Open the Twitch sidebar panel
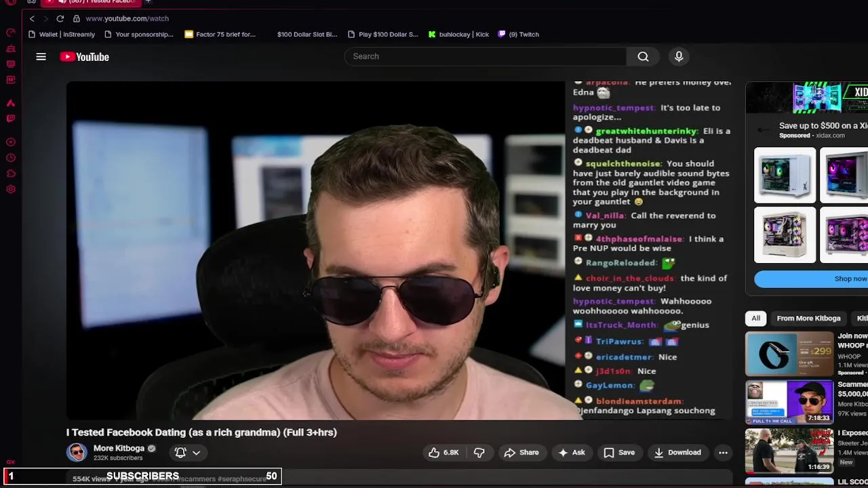Image resolution: width=868 pixels, height=488 pixels. point(11,119)
